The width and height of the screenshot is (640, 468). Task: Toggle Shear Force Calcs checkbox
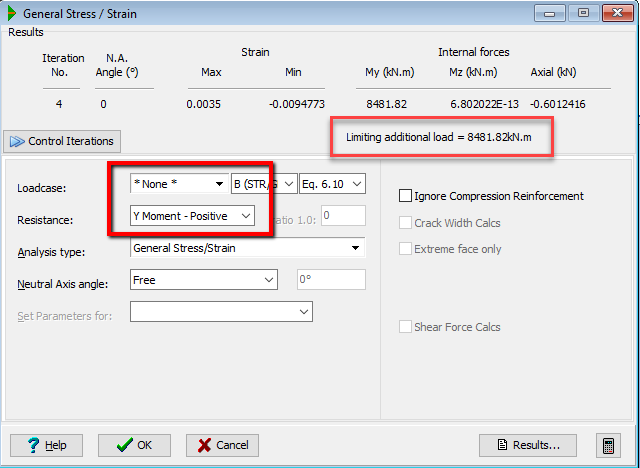[405, 327]
